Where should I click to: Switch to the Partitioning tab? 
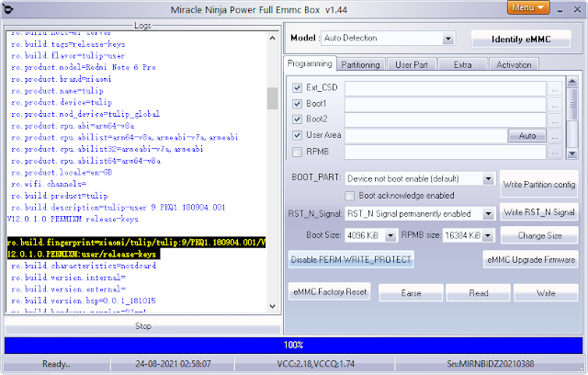(360, 65)
